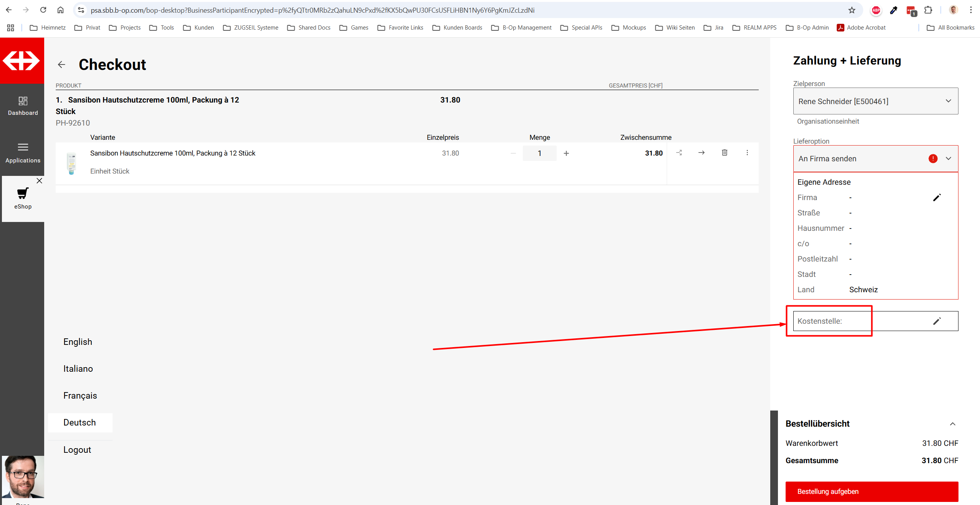Click the trash icon to delete item
The height and width of the screenshot is (505, 980).
coord(724,152)
